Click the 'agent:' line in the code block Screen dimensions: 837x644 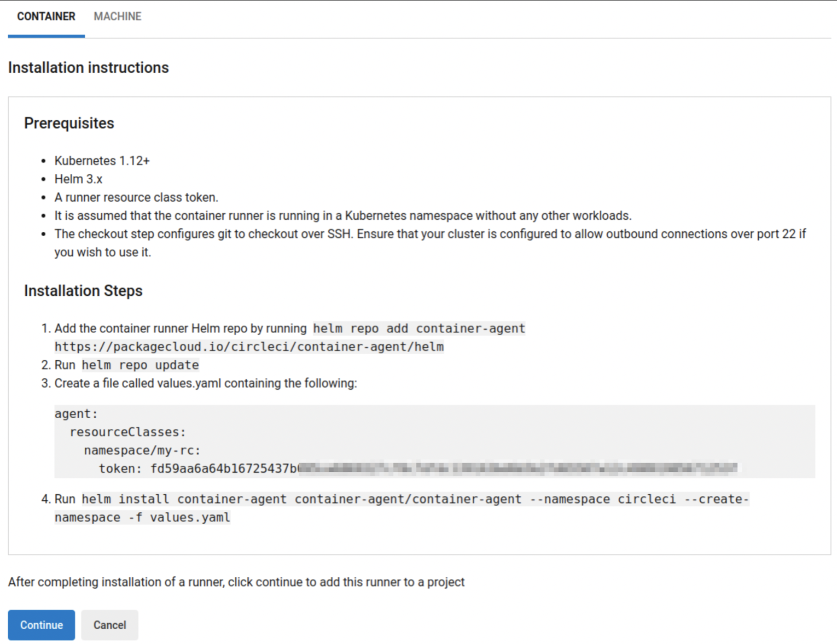coord(76,414)
